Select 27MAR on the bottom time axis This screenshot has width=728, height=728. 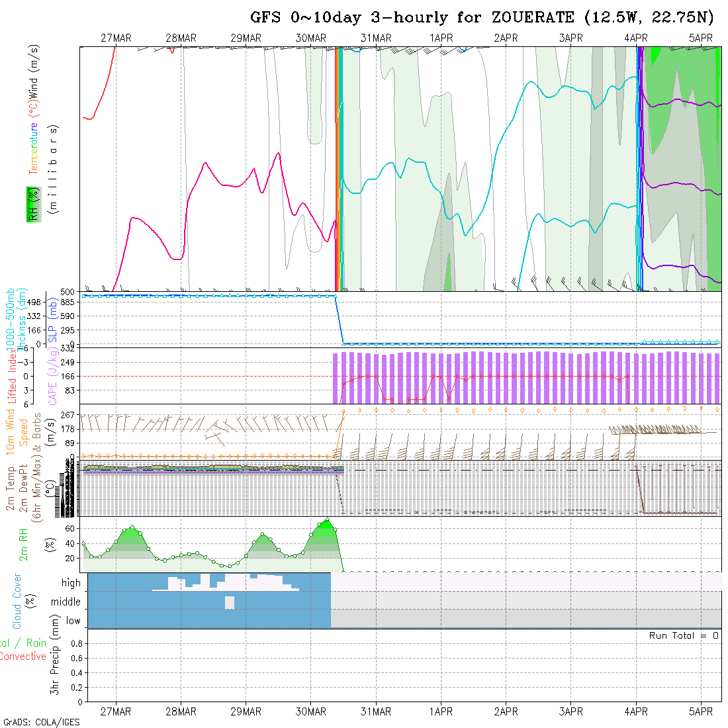pos(116,711)
